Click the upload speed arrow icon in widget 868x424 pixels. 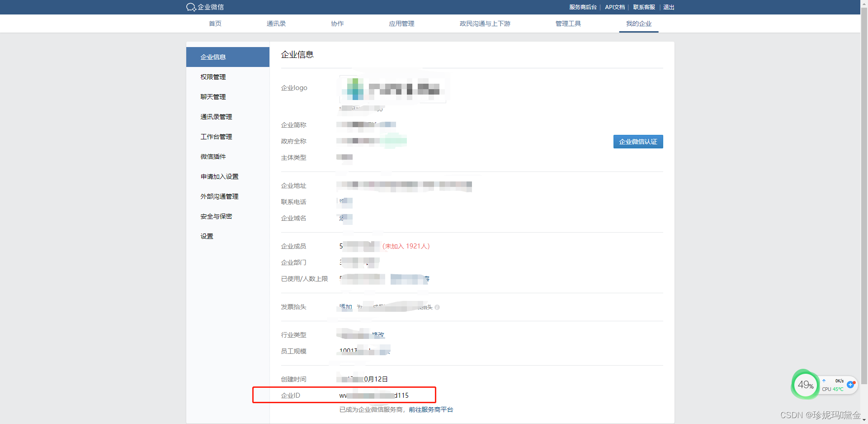[824, 381]
